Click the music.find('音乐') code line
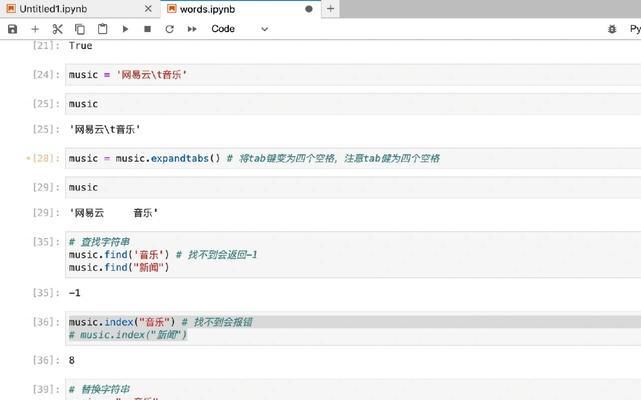 119,255
